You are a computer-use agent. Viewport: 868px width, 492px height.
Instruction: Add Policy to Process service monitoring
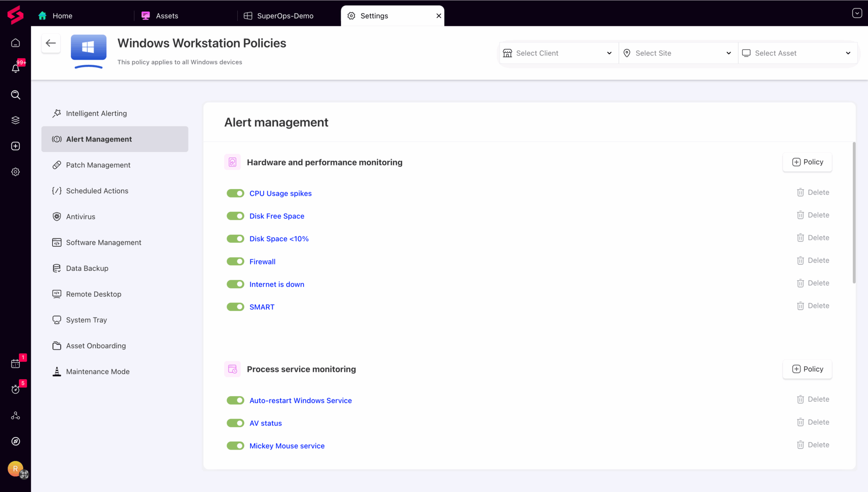point(807,369)
